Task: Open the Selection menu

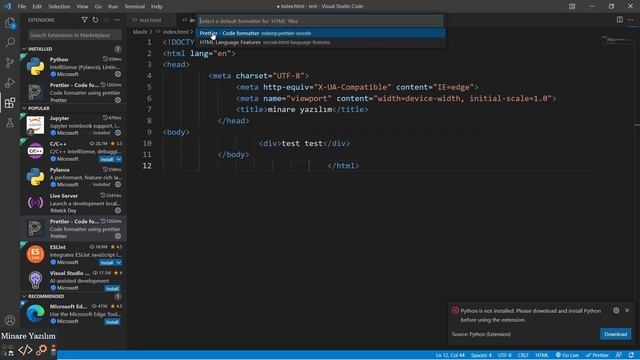Action: (59, 7)
